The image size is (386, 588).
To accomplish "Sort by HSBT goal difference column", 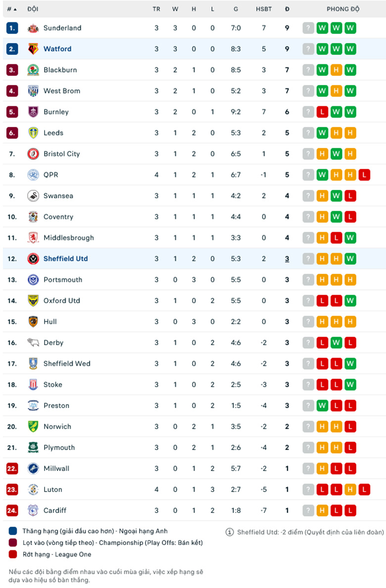I will [264, 9].
